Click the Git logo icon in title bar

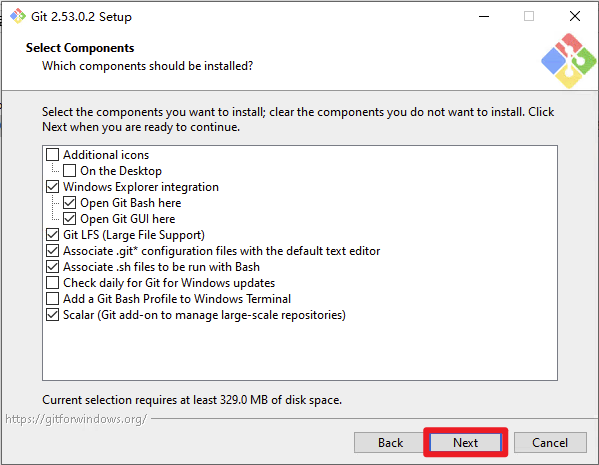pos(18,16)
